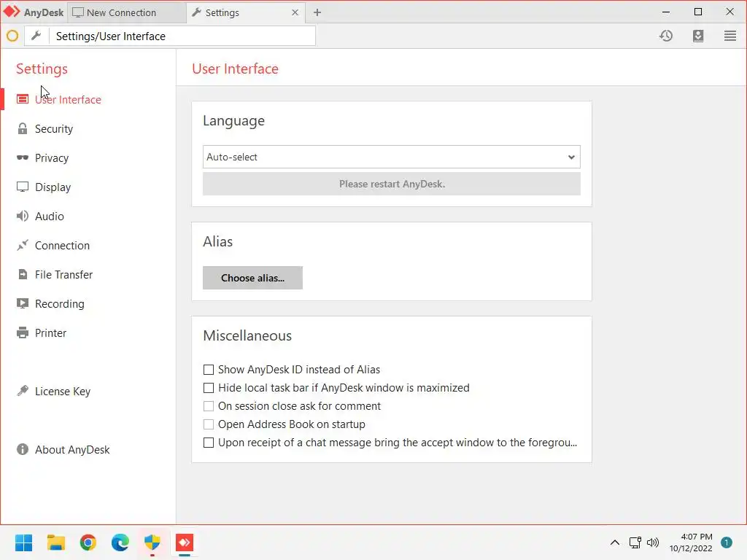Open Microsoft Edge from the taskbar
Image resolution: width=747 pixels, height=560 pixels.
[120, 542]
